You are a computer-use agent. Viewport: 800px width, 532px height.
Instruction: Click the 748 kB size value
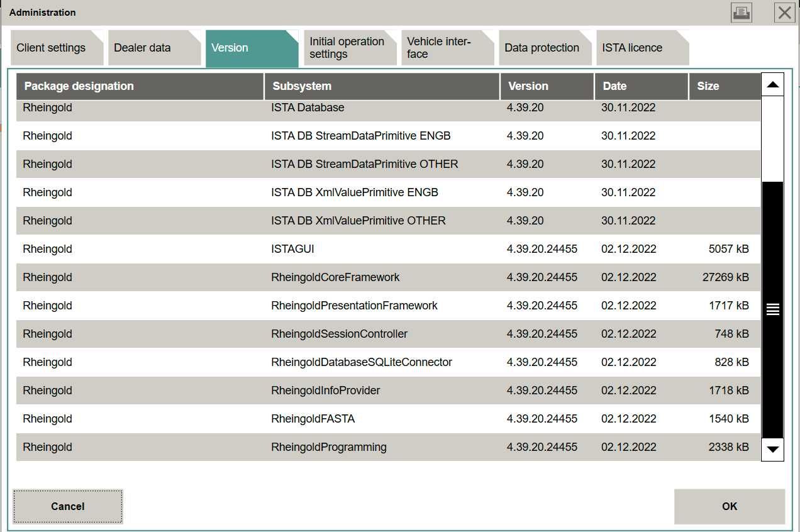pos(731,334)
